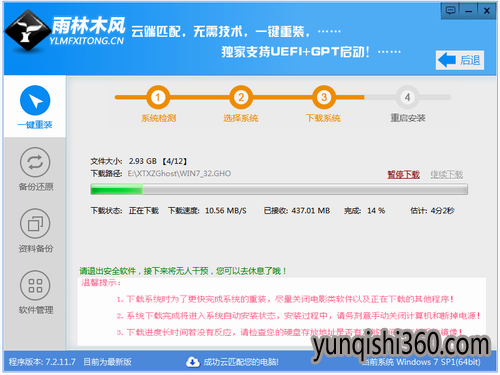Click the cloud download icon in status bar
Screen dimensions: 500x375
(x=193, y=362)
